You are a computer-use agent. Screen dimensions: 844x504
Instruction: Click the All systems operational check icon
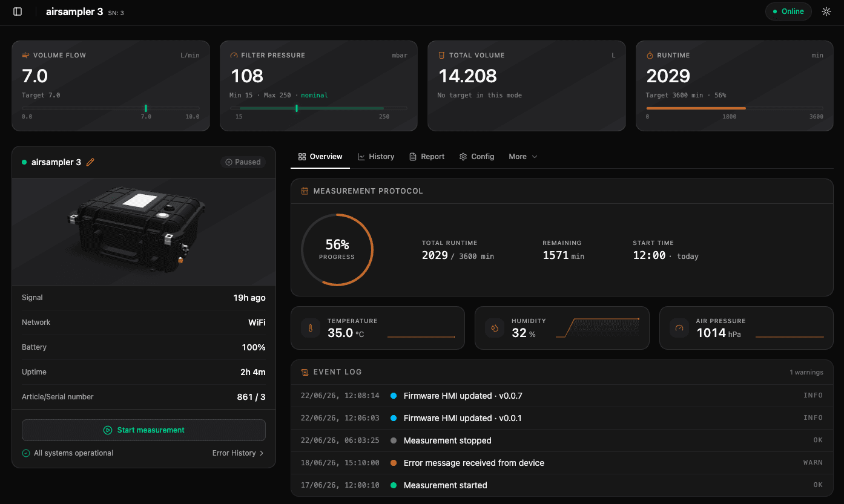(26, 453)
